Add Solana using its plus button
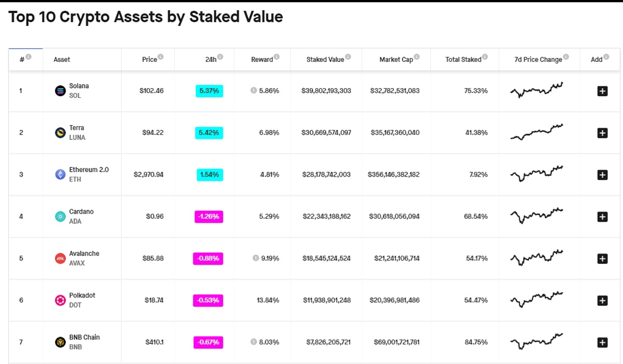The height and width of the screenshot is (364, 623). [602, 91]
